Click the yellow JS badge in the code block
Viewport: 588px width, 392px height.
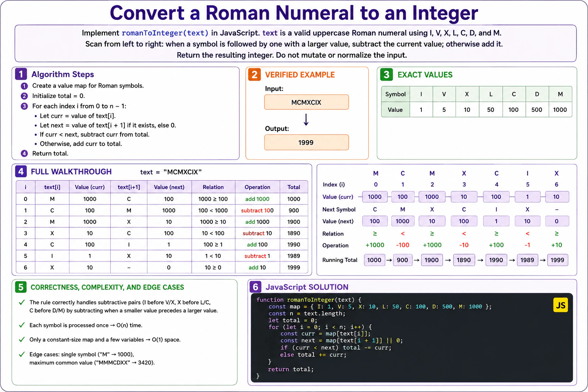tap(560, 305)
